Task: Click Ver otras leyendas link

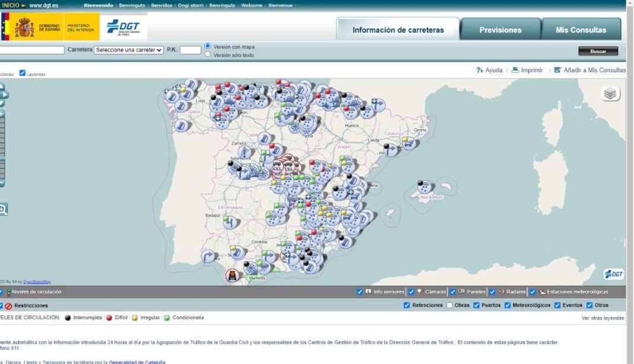Action: (x=603, y=318)
